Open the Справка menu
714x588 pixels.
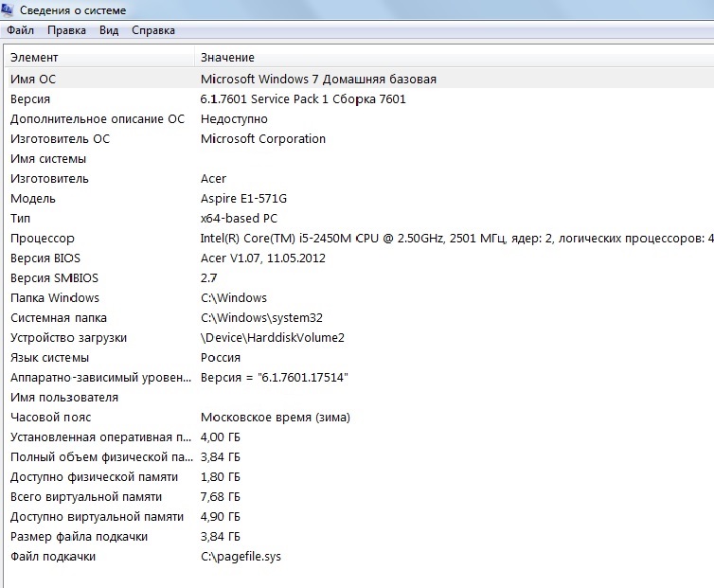coord(153,30)
